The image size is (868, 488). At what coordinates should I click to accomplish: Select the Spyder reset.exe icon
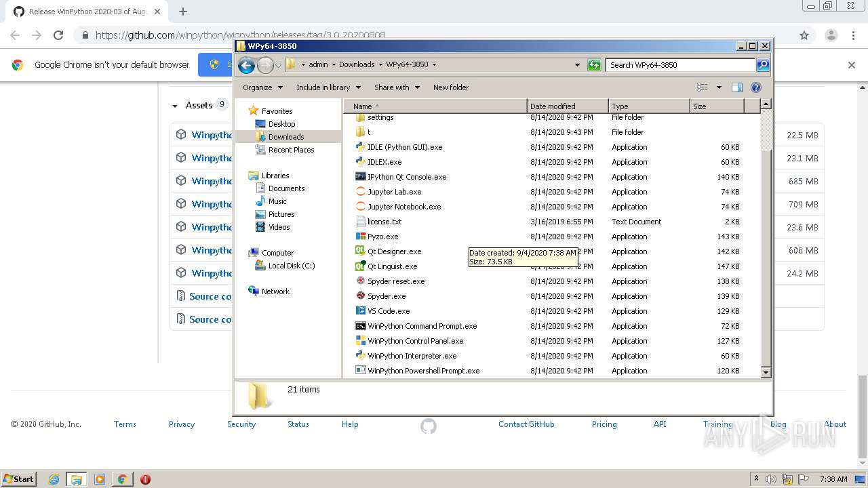(x=361, y=281)
